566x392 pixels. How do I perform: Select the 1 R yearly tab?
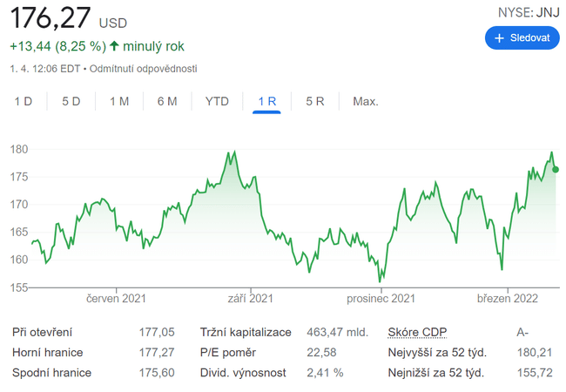[x=266, y=101]
